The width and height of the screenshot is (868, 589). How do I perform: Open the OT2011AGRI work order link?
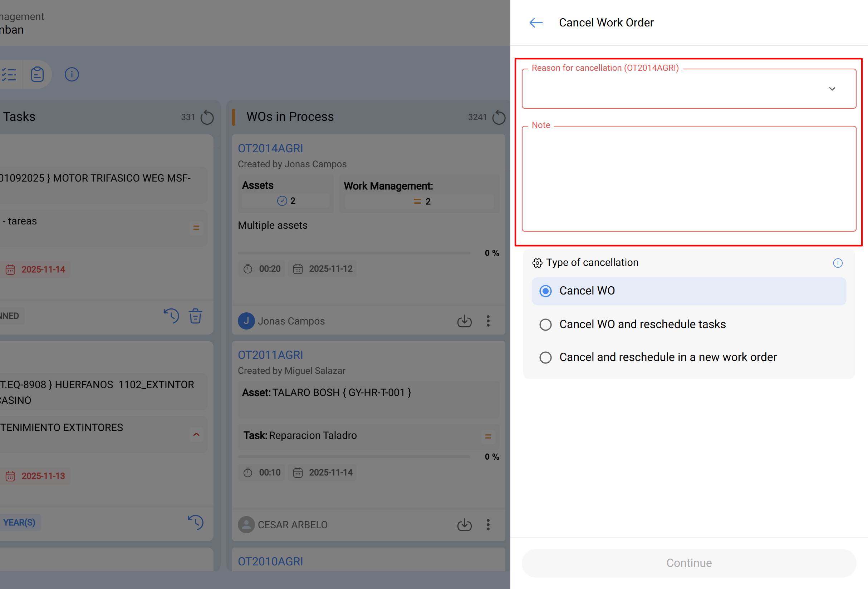click(270, 355)
